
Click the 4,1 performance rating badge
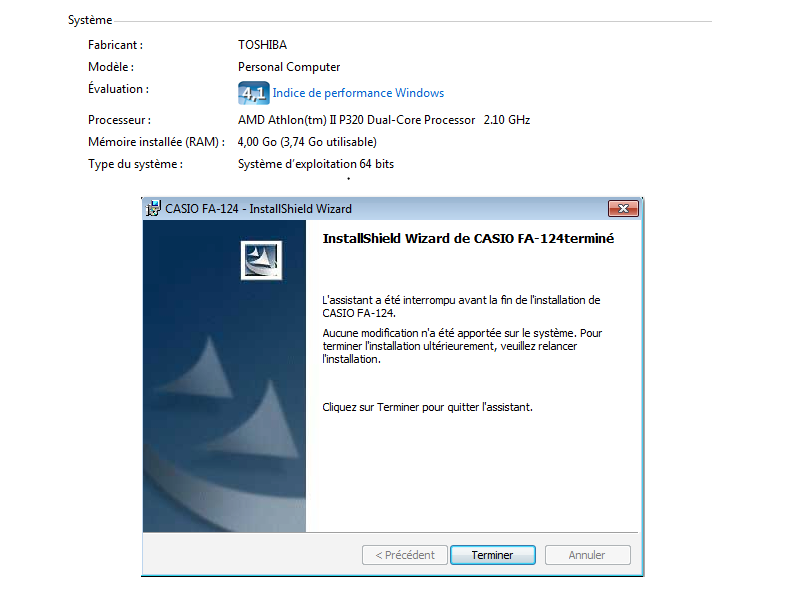point(254,93)
